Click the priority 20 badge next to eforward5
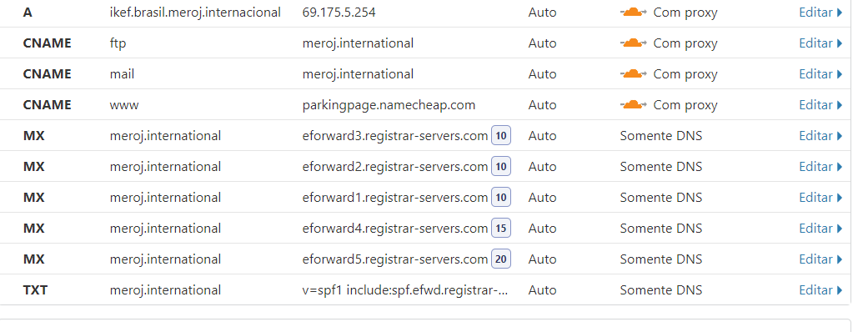This screenshot has height=332, width=868. click(501, 259)
